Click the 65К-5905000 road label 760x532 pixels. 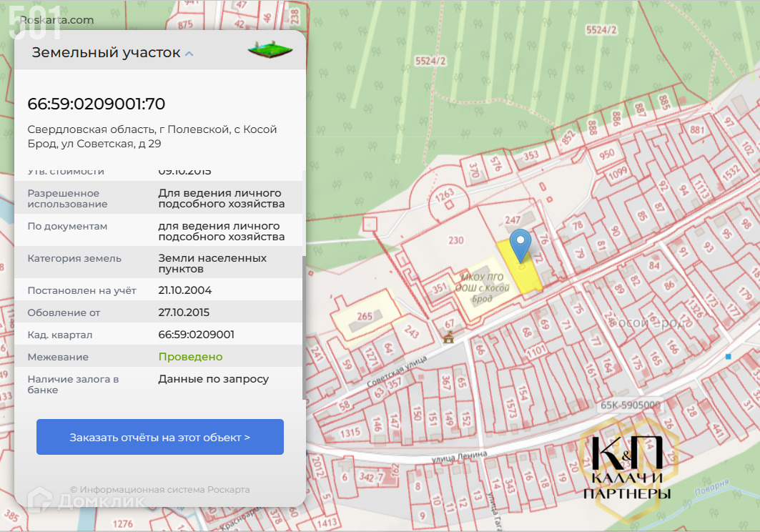pos(630,405)
